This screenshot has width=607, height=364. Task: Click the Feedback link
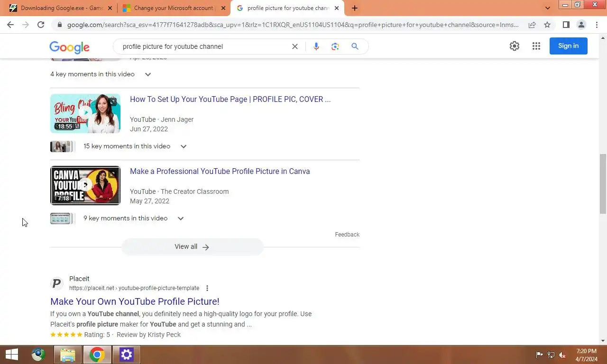click(x=347, y=235)
